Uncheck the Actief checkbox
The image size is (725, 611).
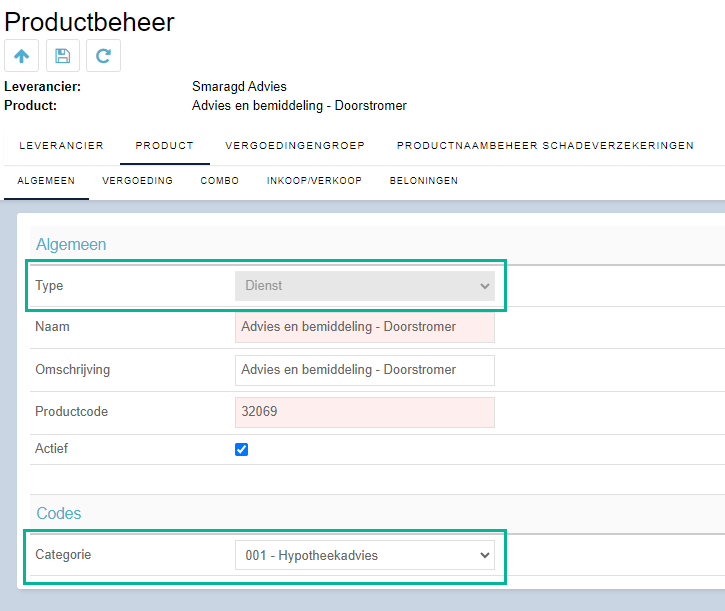[x=241, y=449]
